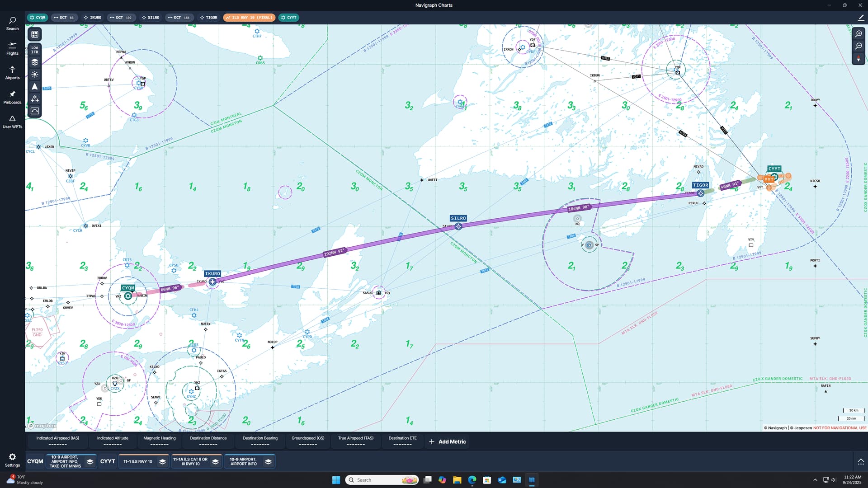
Task: Open the LOW IFR chart type selector
Action: coord(35,50)
